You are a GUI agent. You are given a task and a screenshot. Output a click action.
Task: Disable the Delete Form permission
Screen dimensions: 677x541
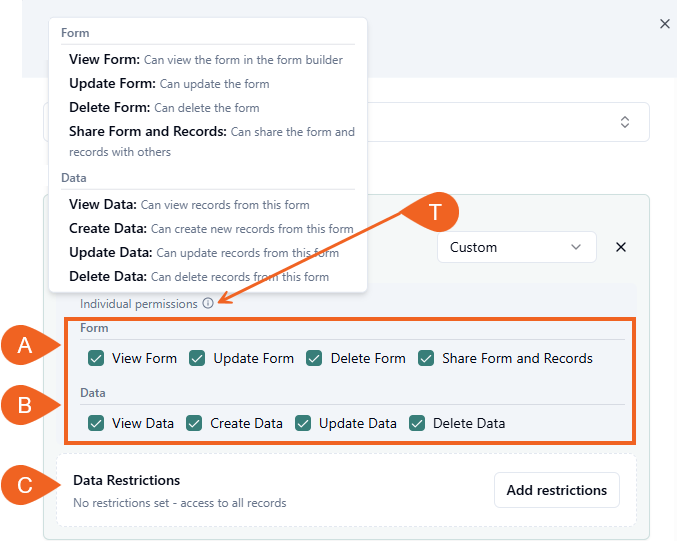click(x=314, y=358)
